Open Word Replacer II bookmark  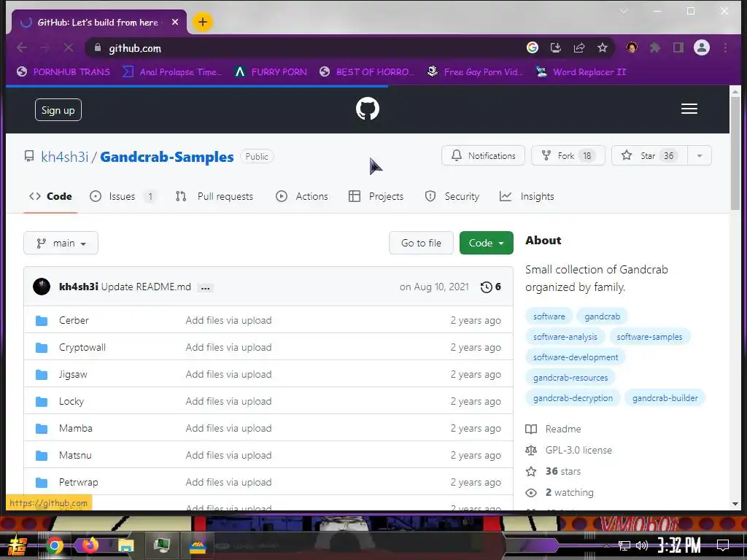click(x=581, y=72)
